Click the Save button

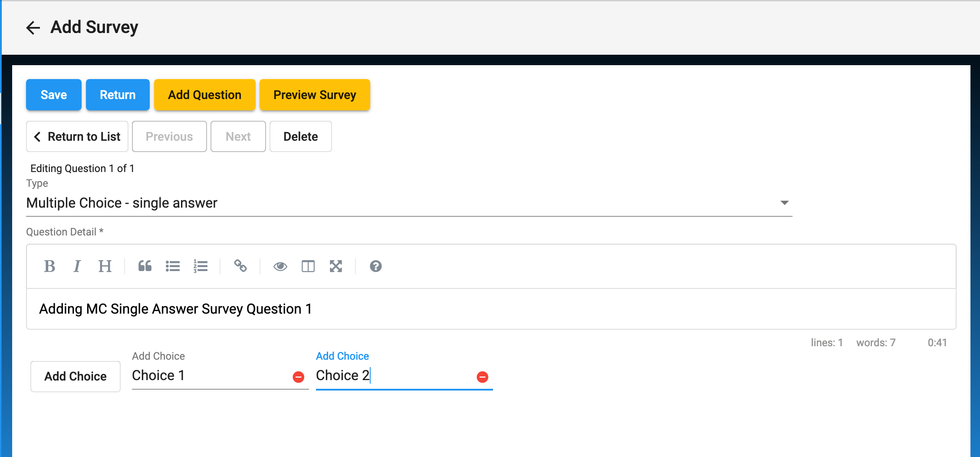click(x=54, y=95)
